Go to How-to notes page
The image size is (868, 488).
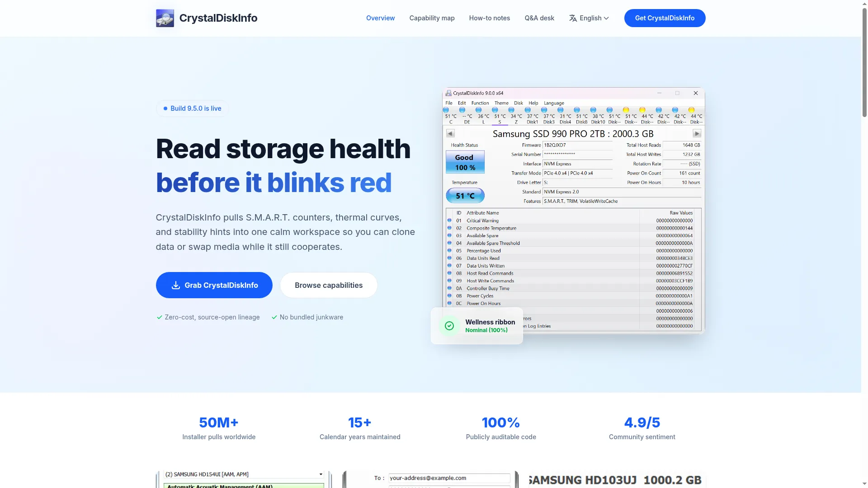(x=489, y=18)
